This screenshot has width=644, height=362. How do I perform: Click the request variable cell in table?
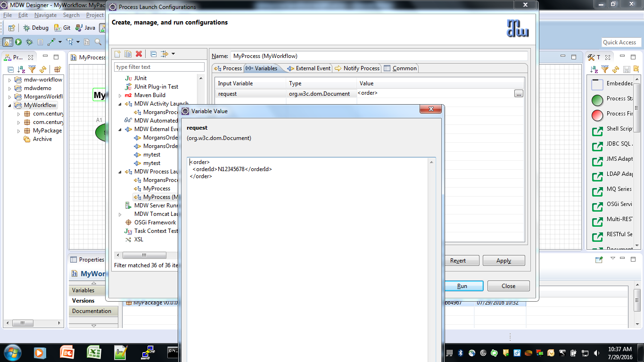pos(251,94)
